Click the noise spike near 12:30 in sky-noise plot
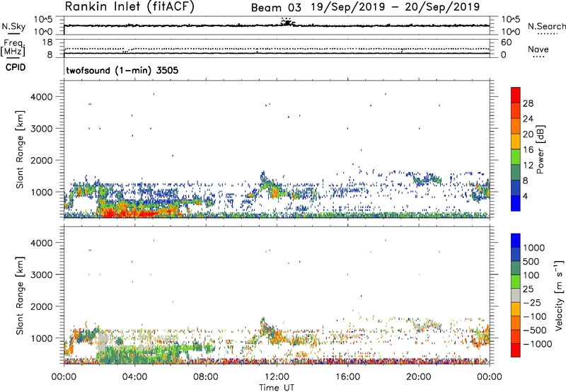The image size is (566, 392). [287, 23]
